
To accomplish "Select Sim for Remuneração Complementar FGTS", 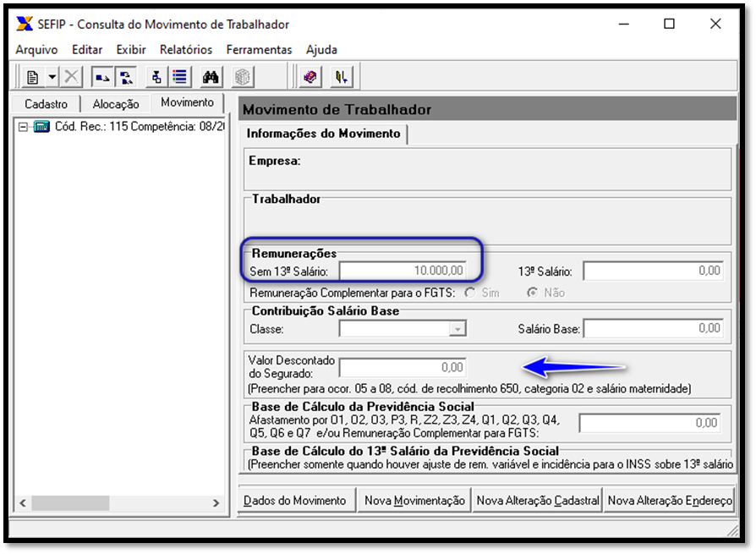I will (x=470, y=293).
